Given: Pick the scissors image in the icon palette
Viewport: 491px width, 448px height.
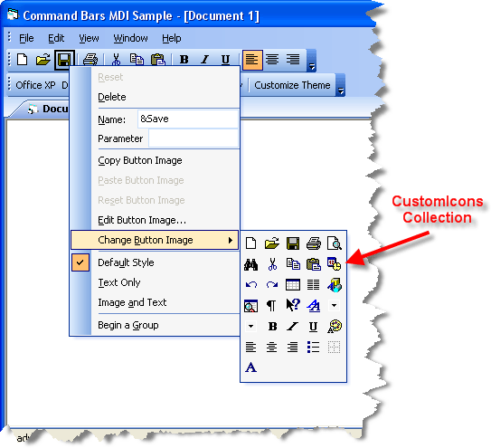Looking at the screenshot, I should tap(272, 264).
